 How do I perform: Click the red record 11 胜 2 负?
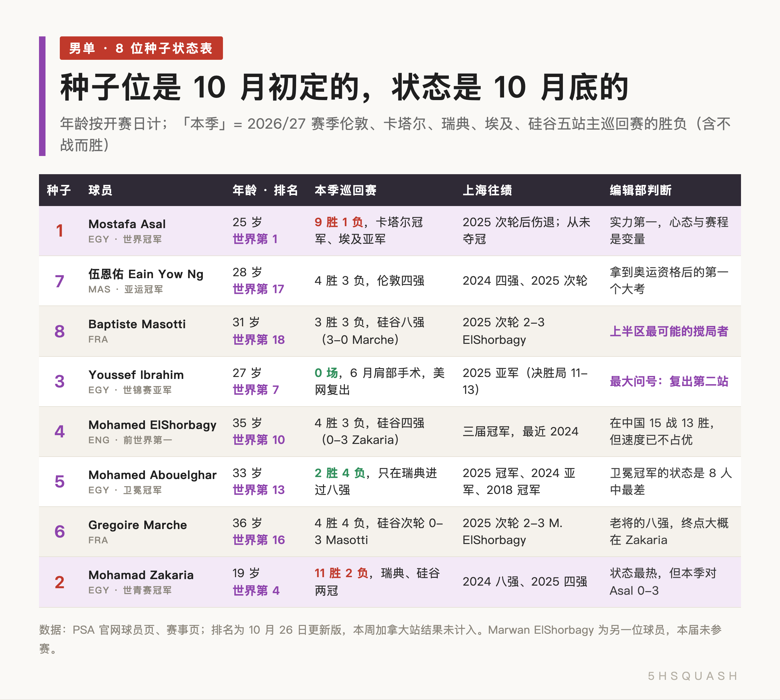click(x=341, y=573)
